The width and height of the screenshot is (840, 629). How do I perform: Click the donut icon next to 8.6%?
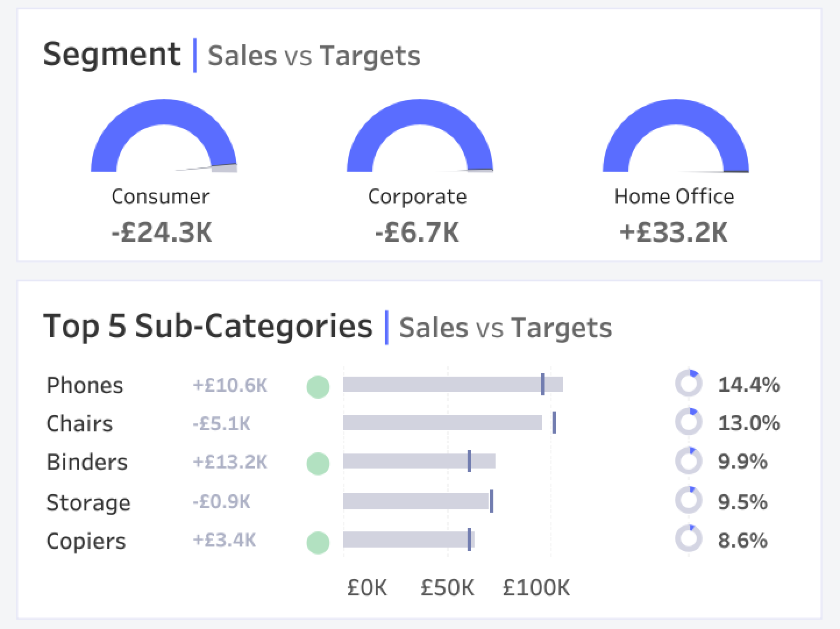coord(689,539)
